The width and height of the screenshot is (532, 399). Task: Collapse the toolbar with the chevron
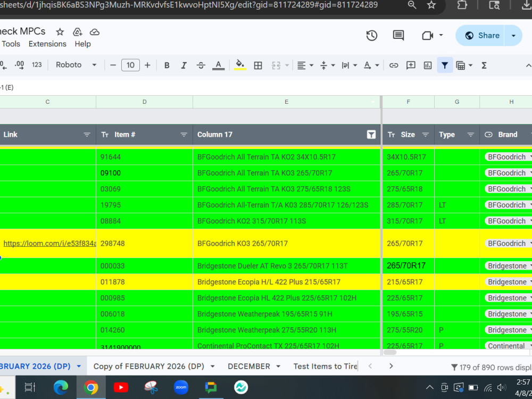528,65
